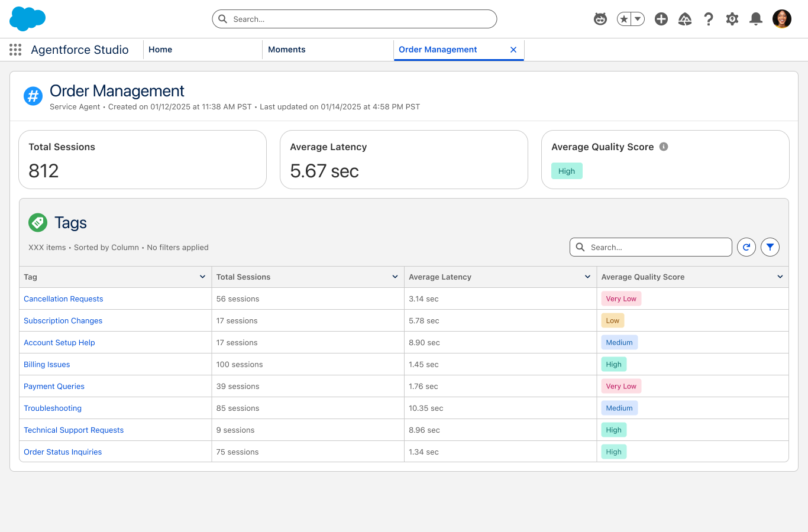Open Trailhead guidance icon
Viewport: 808px width, 532px height.
coord(685,19)
